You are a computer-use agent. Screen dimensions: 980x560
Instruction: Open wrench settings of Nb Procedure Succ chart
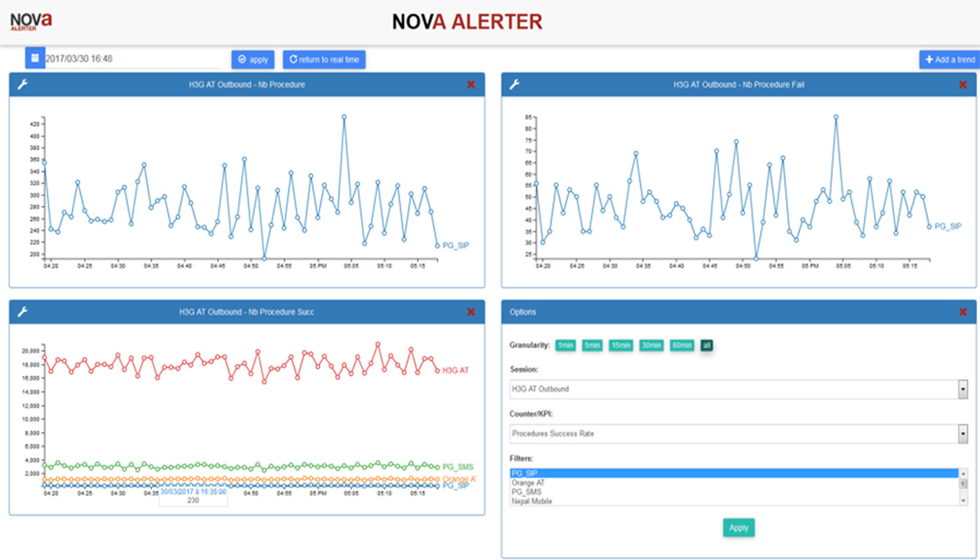(22, 311)
